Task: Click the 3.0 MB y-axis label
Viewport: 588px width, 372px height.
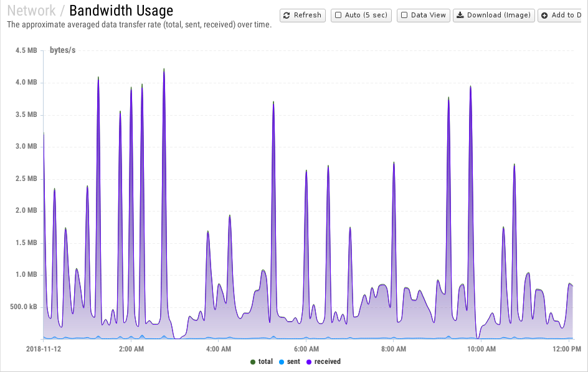Action: pyautogui.click(x=26, y=146)
